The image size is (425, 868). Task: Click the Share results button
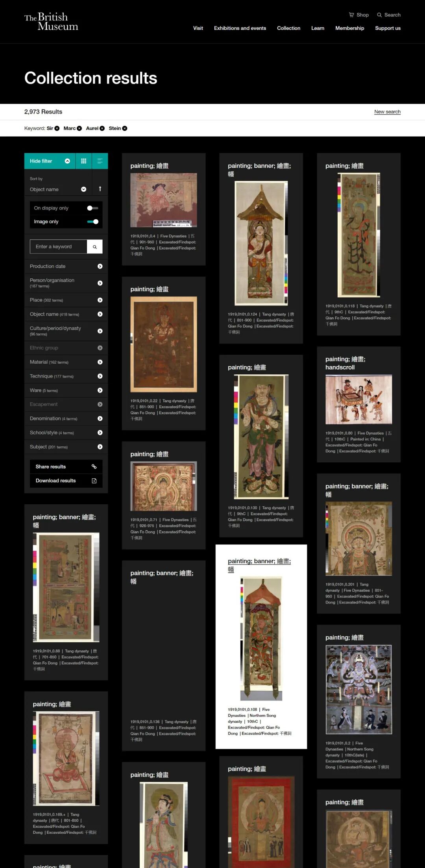click(x=66, y=466)
